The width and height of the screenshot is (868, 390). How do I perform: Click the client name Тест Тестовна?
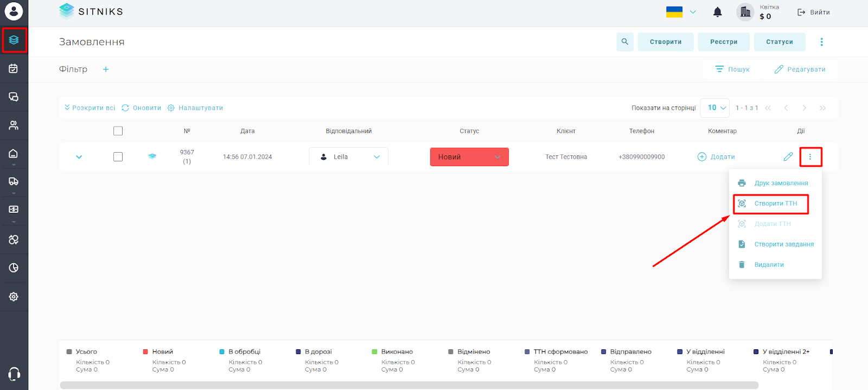click(566, 157)
